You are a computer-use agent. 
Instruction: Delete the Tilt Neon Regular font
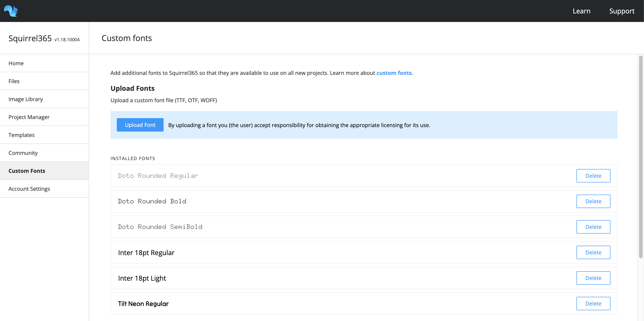593,304
